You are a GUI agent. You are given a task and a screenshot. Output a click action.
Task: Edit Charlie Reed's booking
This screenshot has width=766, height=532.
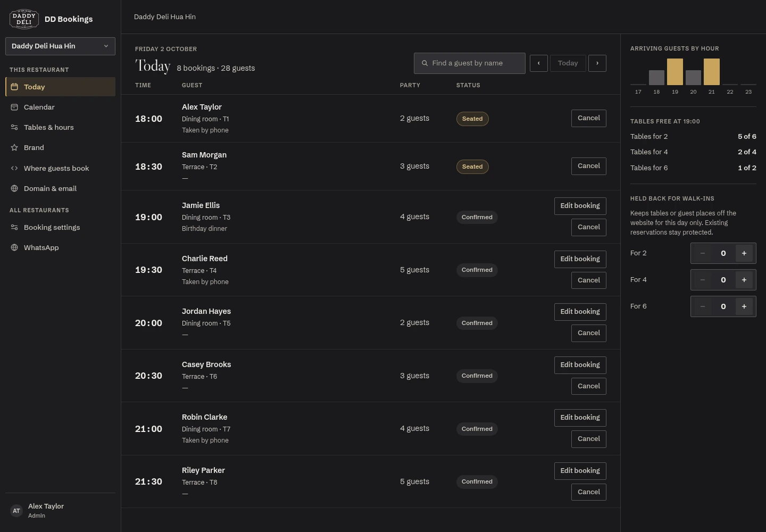[x=580, y=259]
